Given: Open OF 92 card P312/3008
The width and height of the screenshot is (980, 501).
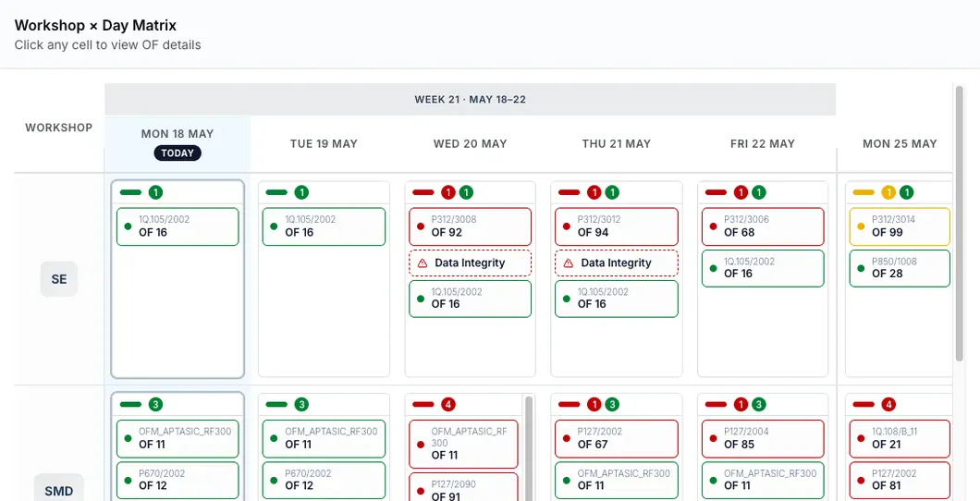Looking at the screenshot, I should point(470,226).
